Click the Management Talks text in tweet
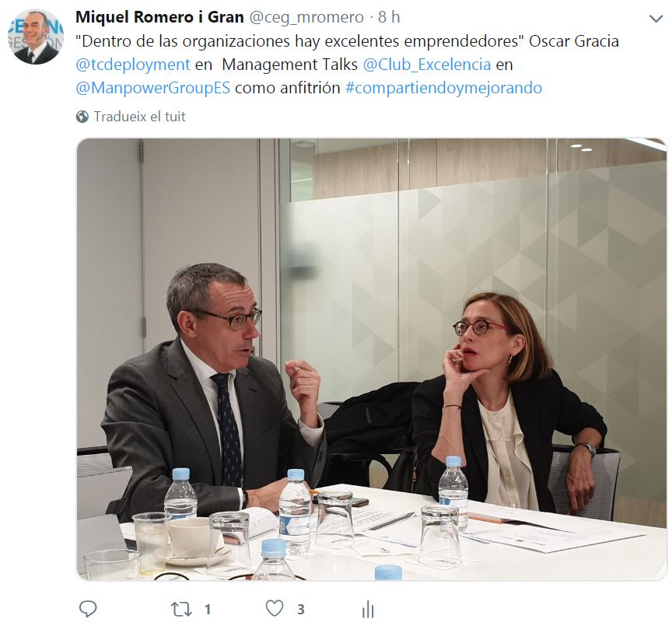672x626 pixels. click(x=289, y=65)
